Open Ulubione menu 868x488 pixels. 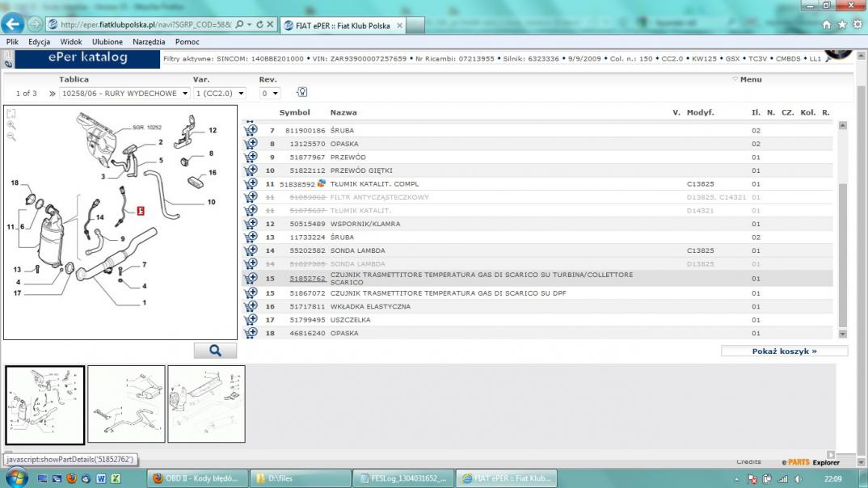click(x=107, y=41)
